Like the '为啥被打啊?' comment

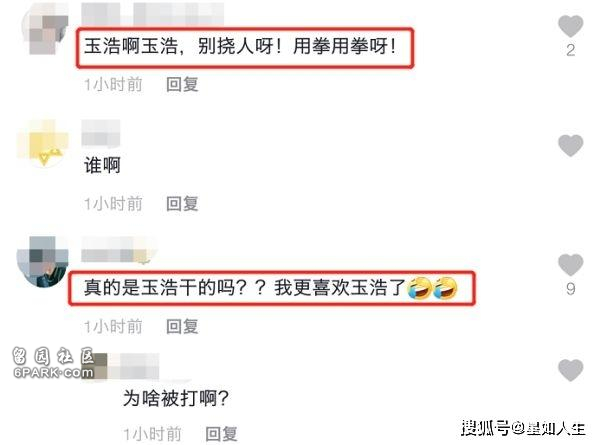(570, 370)
